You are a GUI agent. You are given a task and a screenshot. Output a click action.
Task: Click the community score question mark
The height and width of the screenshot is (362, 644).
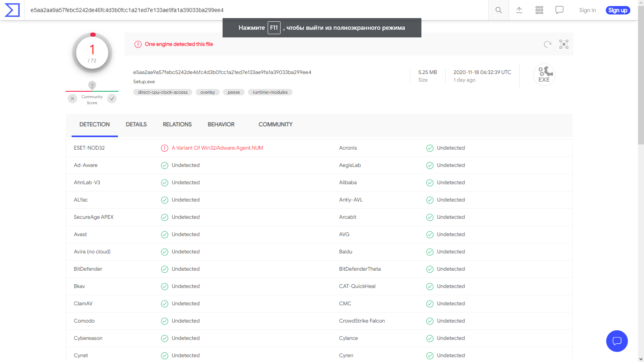(x=92, y=85)
